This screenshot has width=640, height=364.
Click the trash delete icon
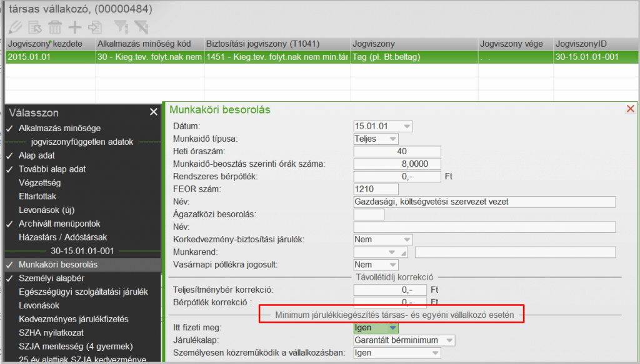click(x=55, y=27)
